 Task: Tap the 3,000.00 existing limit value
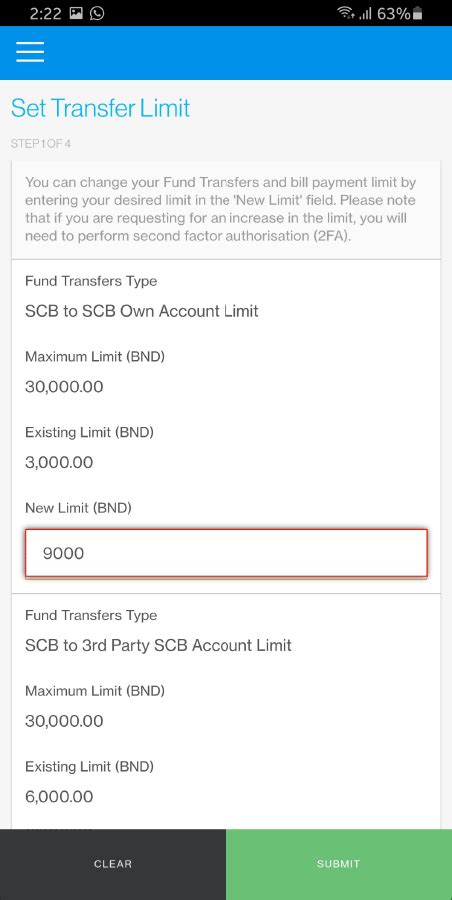click(x=59, y=463)
